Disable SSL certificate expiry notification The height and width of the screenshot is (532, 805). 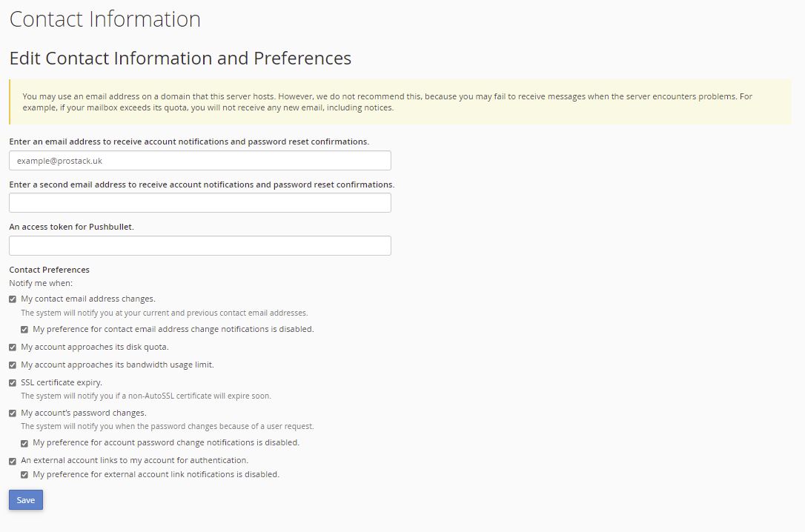[x=13, y=383]
